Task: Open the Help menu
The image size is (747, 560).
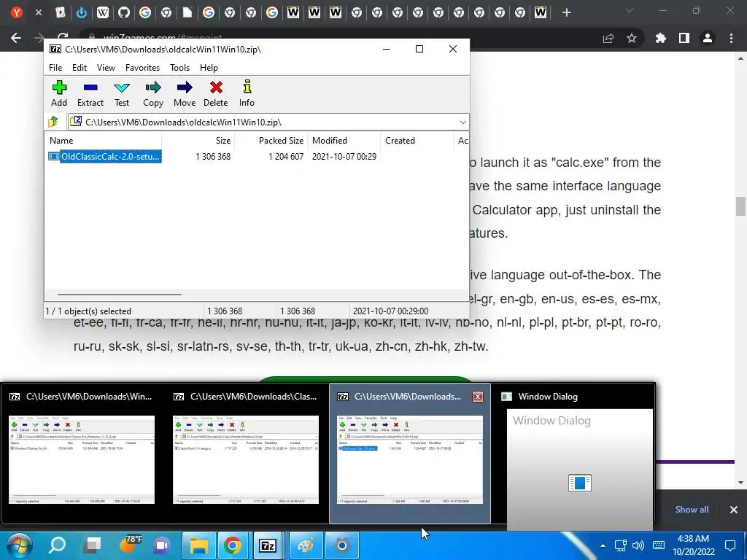Action: (209, 68)
